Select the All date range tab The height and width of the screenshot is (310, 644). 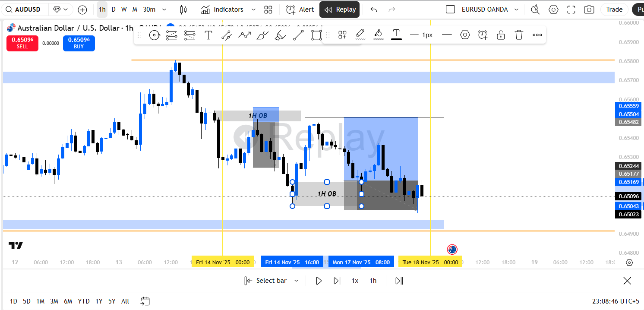click(125, 301)
